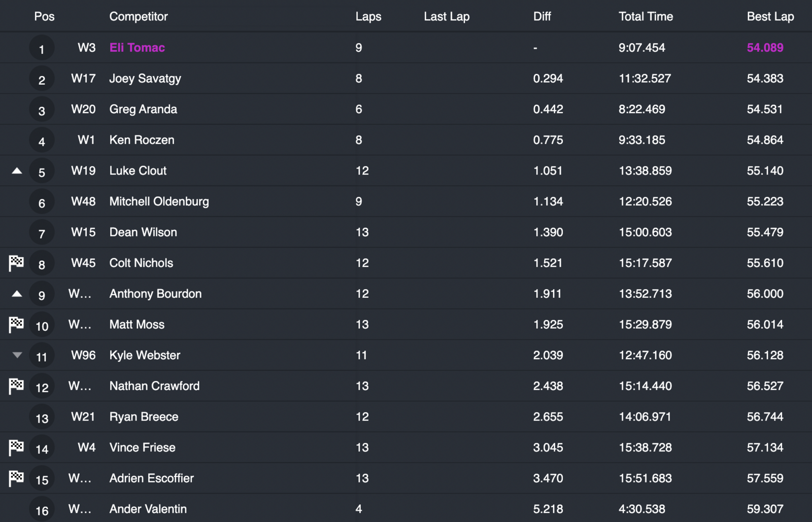Image resolution: width=812 pixels, height=522 pixels.
Task: Click checkered flag icon beside Colt Nichols
Action: tap(16, 263)
